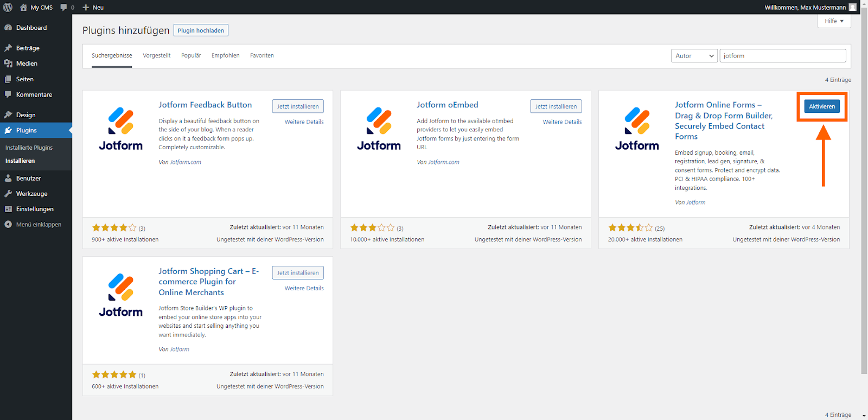
Task: Visit Jotform.com author link under Feedback Button
Action: coord(186,162)
